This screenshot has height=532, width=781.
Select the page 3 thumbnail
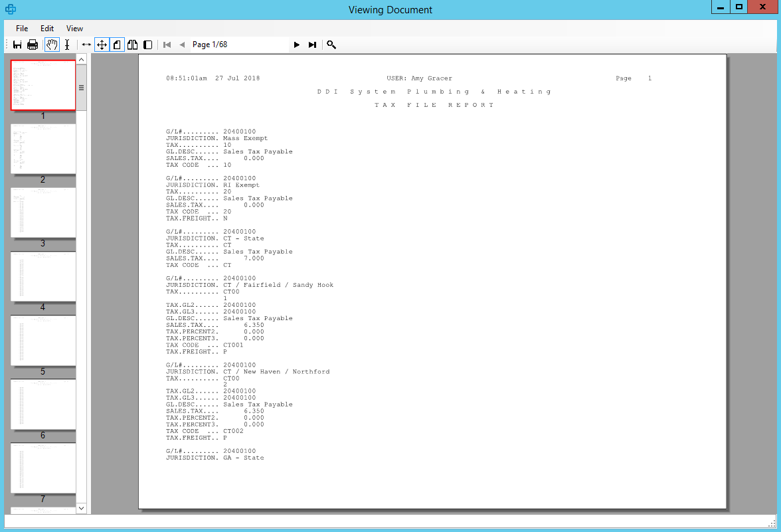pyautogui.click(x=43, y=213)
